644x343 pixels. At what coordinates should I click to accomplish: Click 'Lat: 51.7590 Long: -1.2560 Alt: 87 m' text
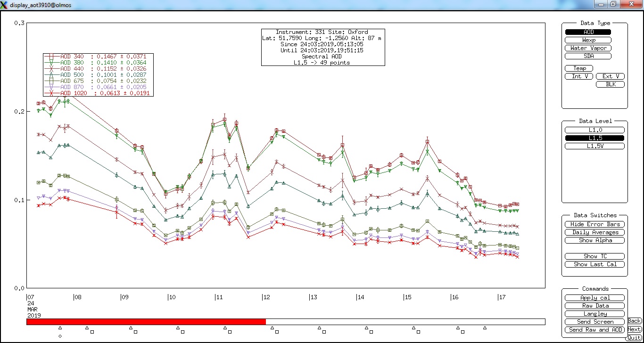(x=322, y=38)
